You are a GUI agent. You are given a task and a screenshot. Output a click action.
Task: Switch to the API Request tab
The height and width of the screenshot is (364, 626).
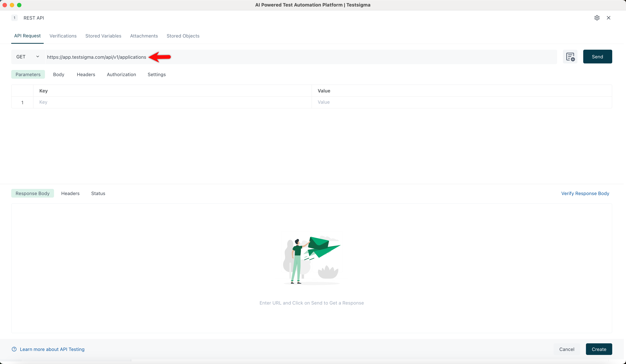point(27,36)
